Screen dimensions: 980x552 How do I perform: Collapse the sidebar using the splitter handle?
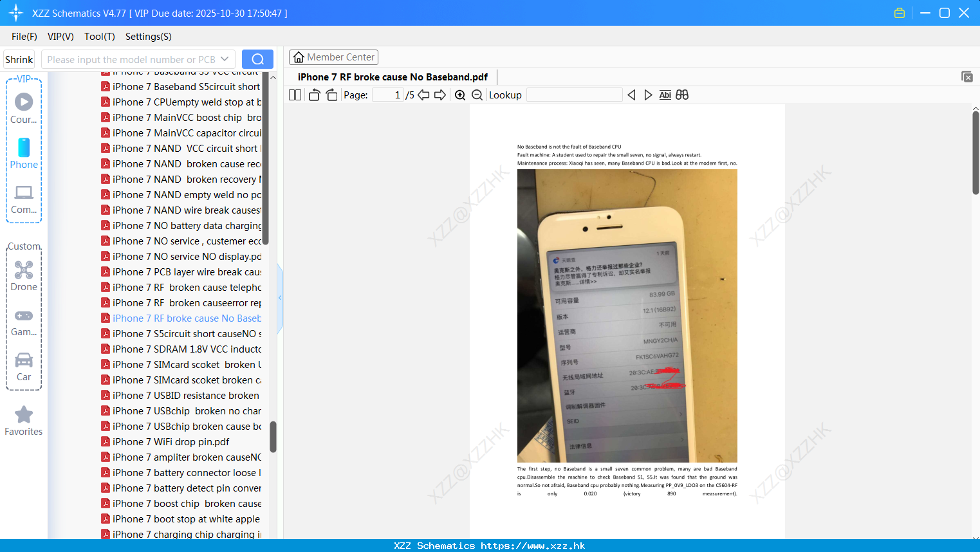(280, 298)
